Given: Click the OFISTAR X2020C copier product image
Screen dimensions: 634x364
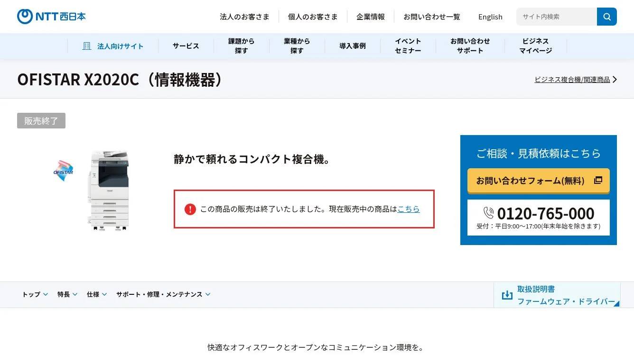Looking at the screenshot, I should tap(109, 191).
